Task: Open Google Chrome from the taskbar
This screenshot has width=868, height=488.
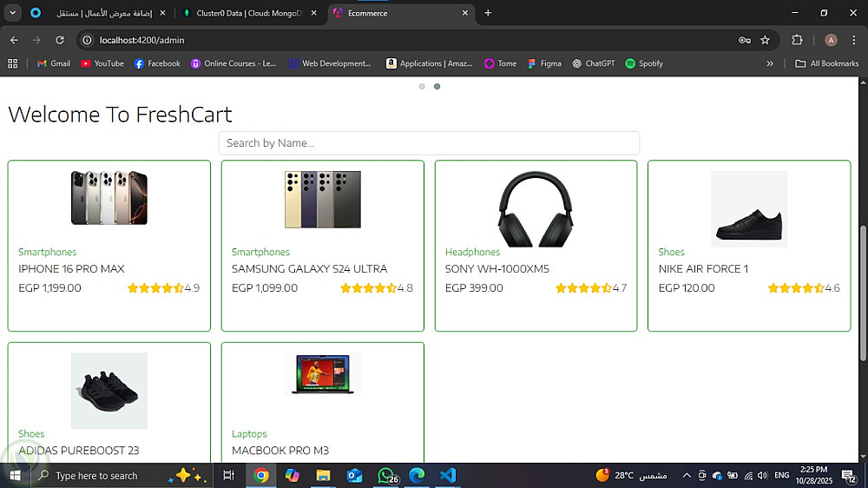Action: click(x=260, y=475)
